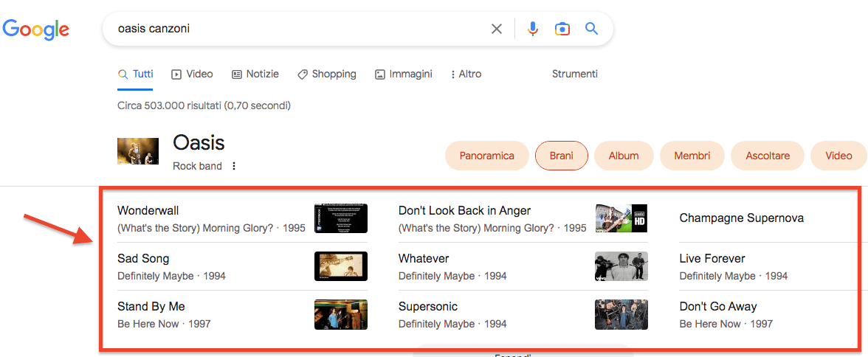The image size is (868, 357).
Task: Click inside the search text field
Action: click(x=295, y=29)
